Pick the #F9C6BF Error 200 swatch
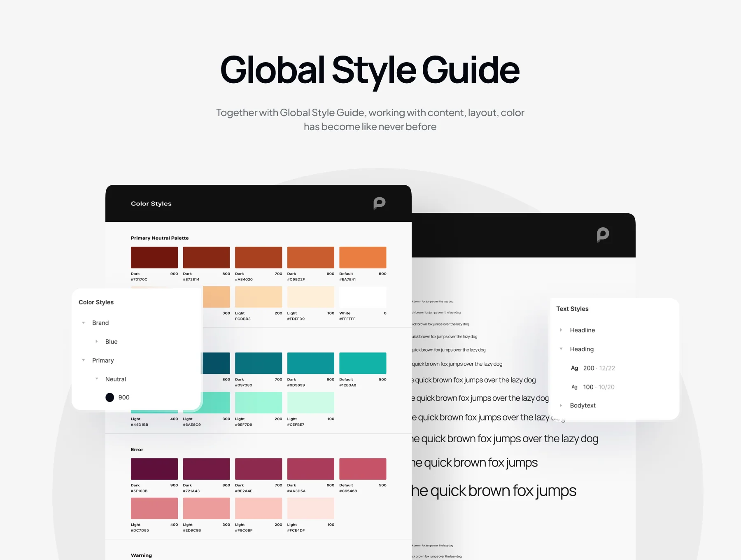 point(259,509)
